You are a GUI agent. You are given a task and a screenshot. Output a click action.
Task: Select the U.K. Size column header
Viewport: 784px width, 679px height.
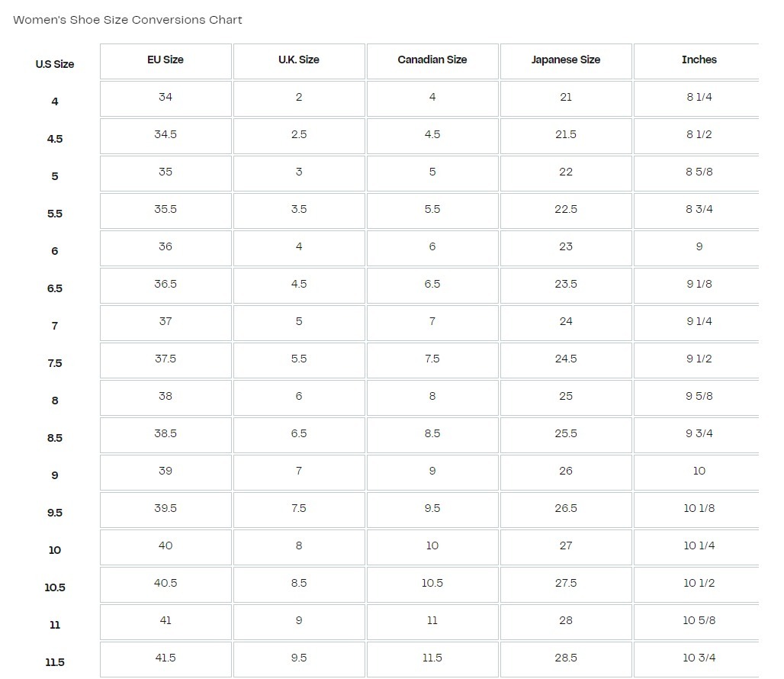(299, 60)
